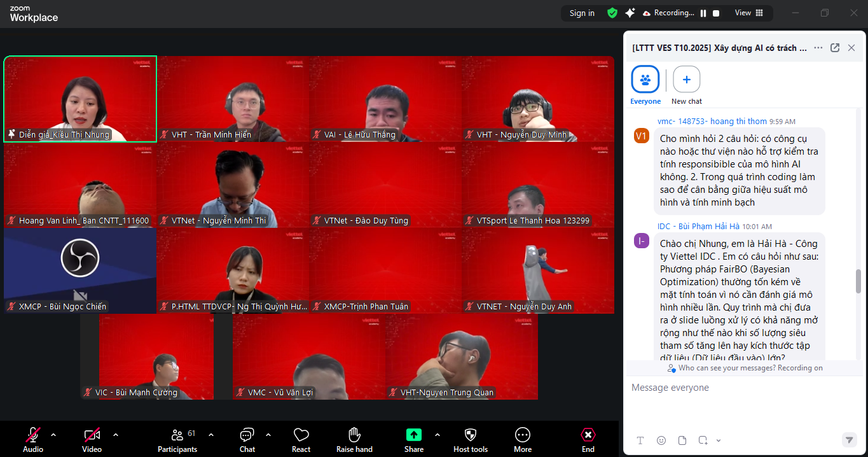Turn on the camera with Video button

click(92, 439)
